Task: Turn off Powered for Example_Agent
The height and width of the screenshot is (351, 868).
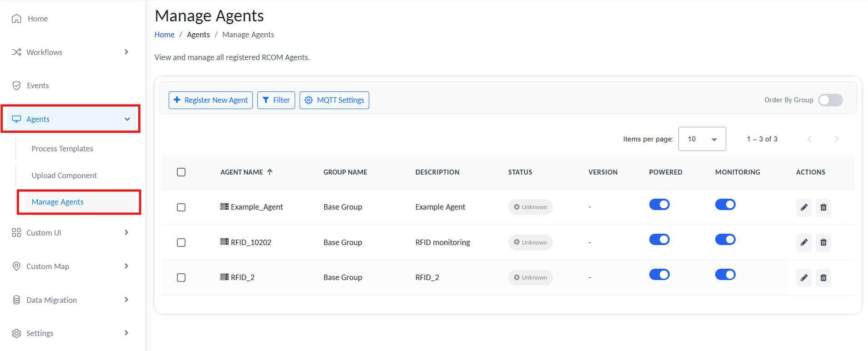Action: pos(659,205)
